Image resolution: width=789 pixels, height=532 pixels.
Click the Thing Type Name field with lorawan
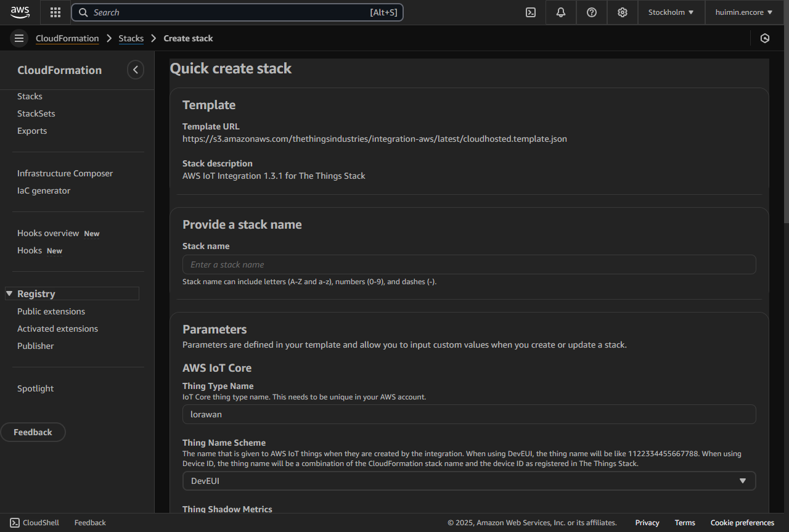click(469, 414)
